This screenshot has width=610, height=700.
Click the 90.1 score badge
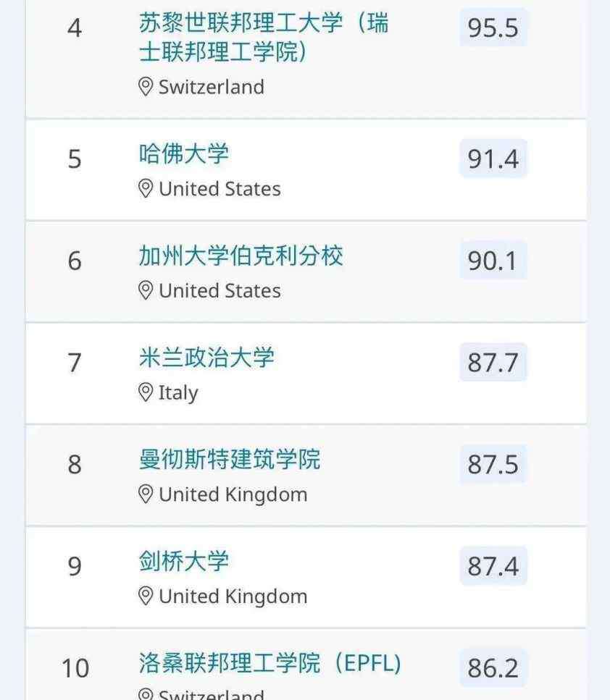[x=493, y=261]
